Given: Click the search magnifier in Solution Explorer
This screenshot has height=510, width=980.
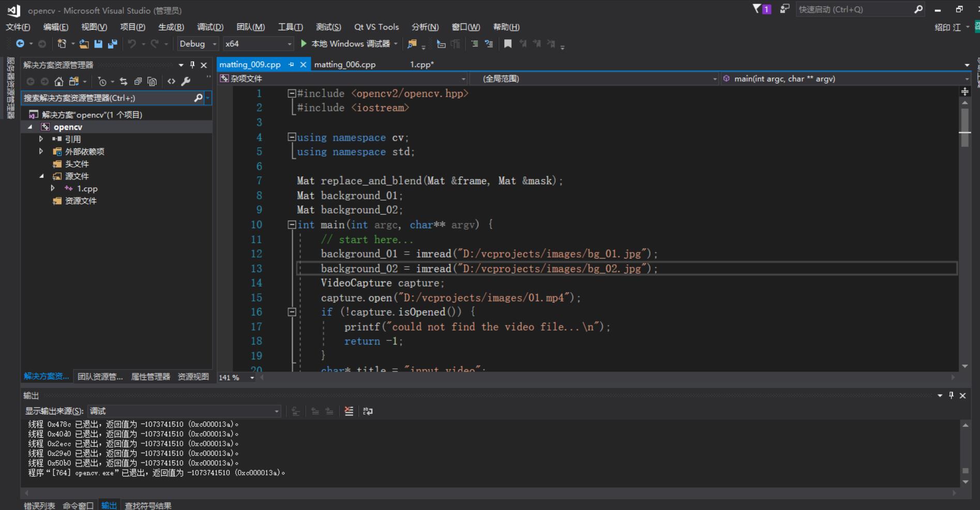Looking at the screenshot, I should pos(198,98).
